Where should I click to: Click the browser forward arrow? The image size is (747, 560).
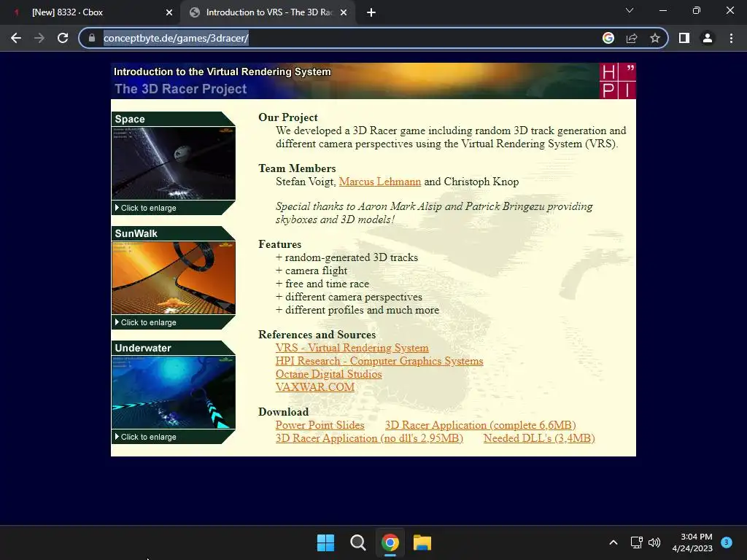[x=39, y=38]
